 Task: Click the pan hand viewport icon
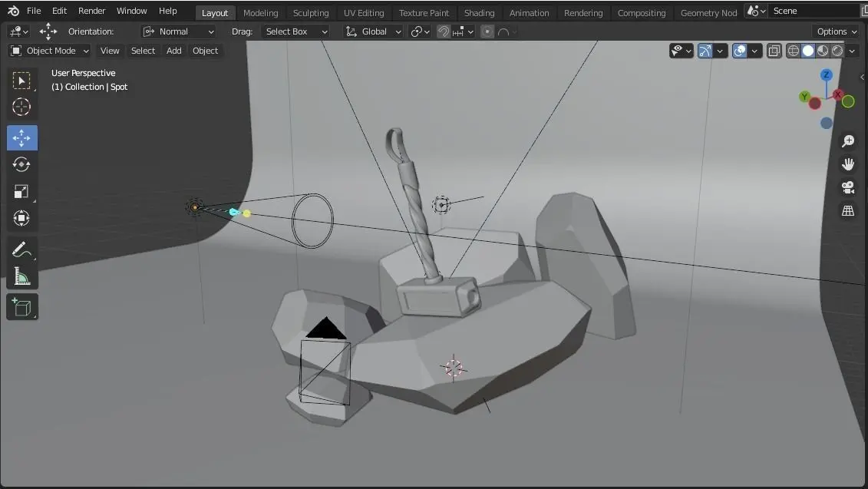[847, 164]
